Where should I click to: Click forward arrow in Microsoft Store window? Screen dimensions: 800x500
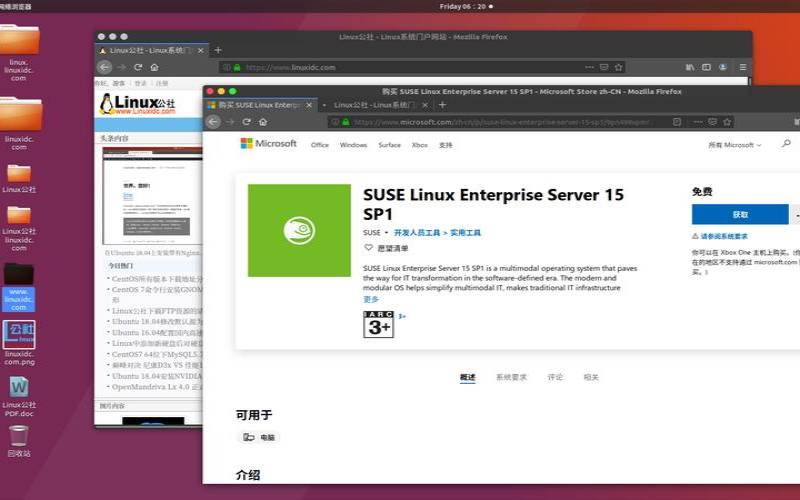[230, 122]
